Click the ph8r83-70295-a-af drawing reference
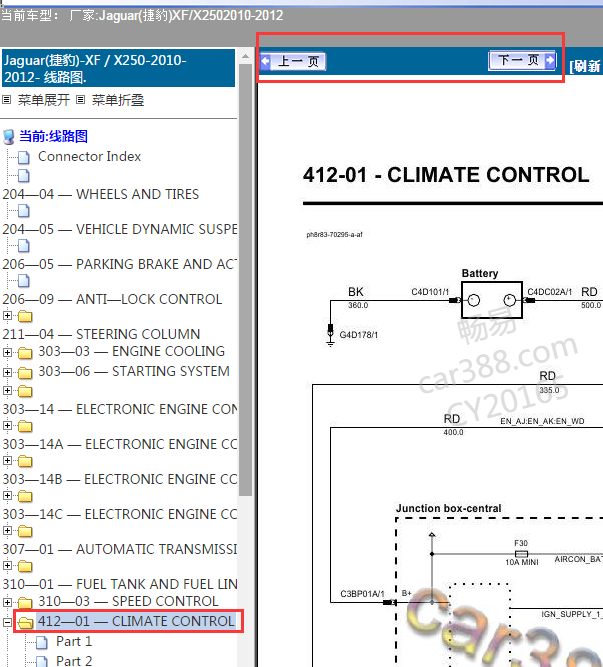 point(334,234)
